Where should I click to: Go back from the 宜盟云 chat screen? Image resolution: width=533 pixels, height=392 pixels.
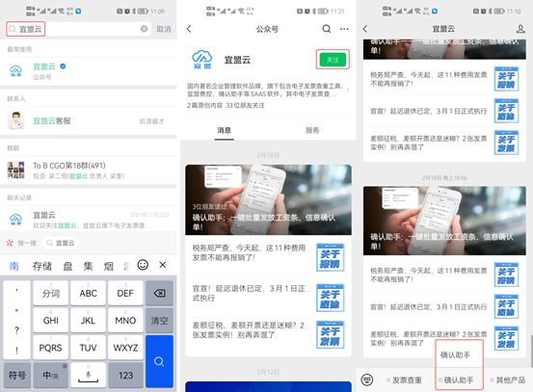[365, 29]
